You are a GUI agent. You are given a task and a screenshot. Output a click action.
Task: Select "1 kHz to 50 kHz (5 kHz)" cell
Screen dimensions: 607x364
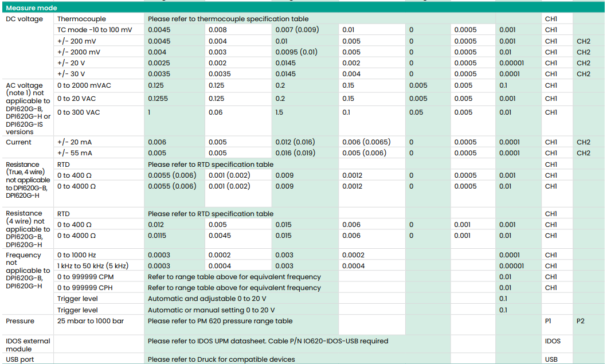coord(93,265)
